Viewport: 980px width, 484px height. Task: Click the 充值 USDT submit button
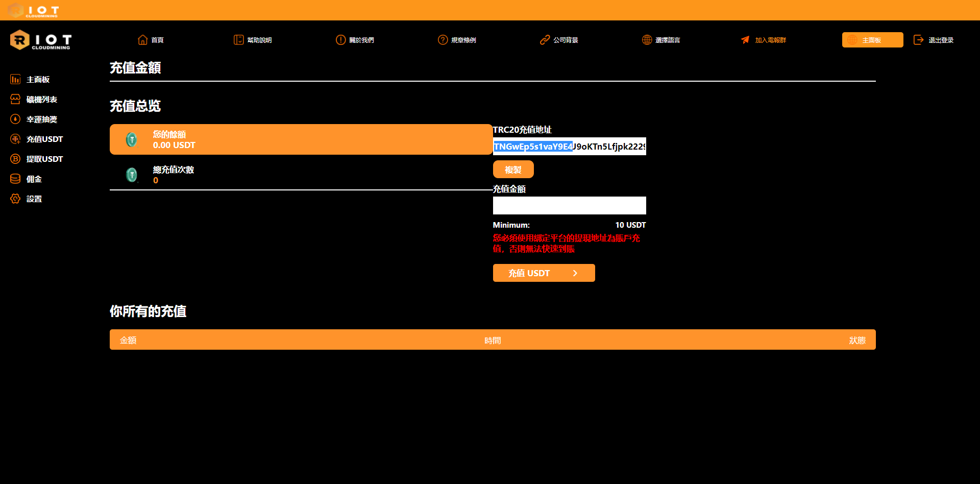(544, 273)
